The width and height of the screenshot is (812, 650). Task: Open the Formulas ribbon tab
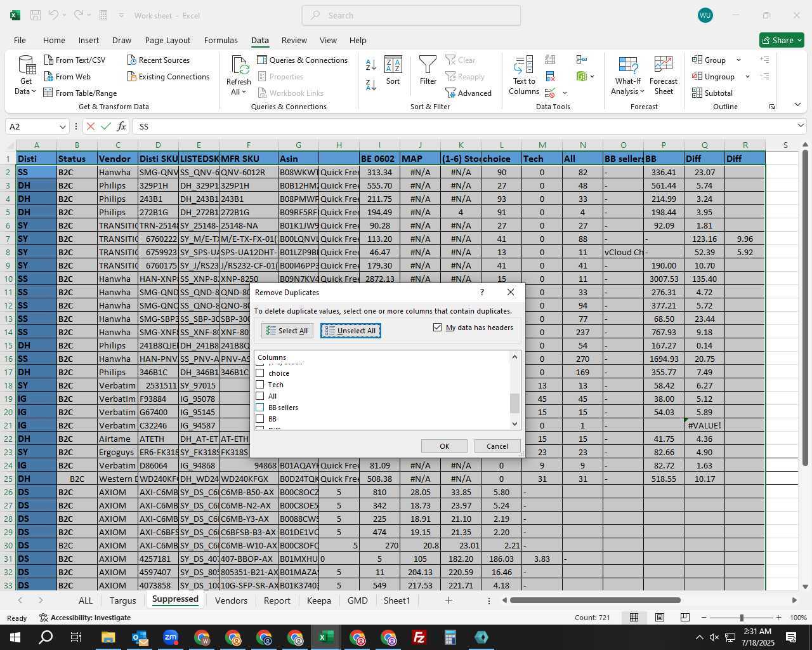point(221,40)
